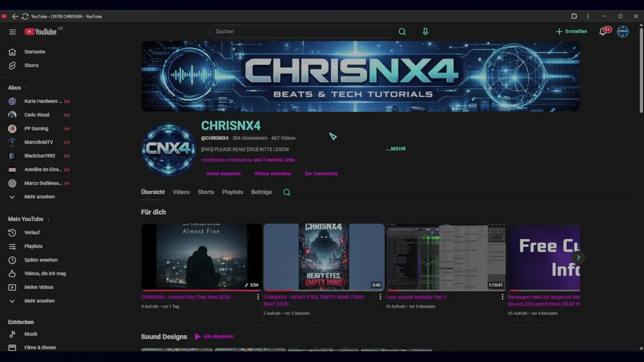644x362 pixels.
Task: Open Mein YouTube section chevron
Action: (x=48, y=219)
